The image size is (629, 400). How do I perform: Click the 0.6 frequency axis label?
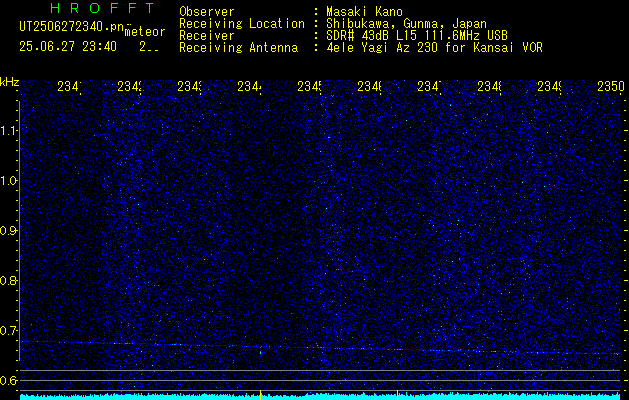click(x=9, y=380)
